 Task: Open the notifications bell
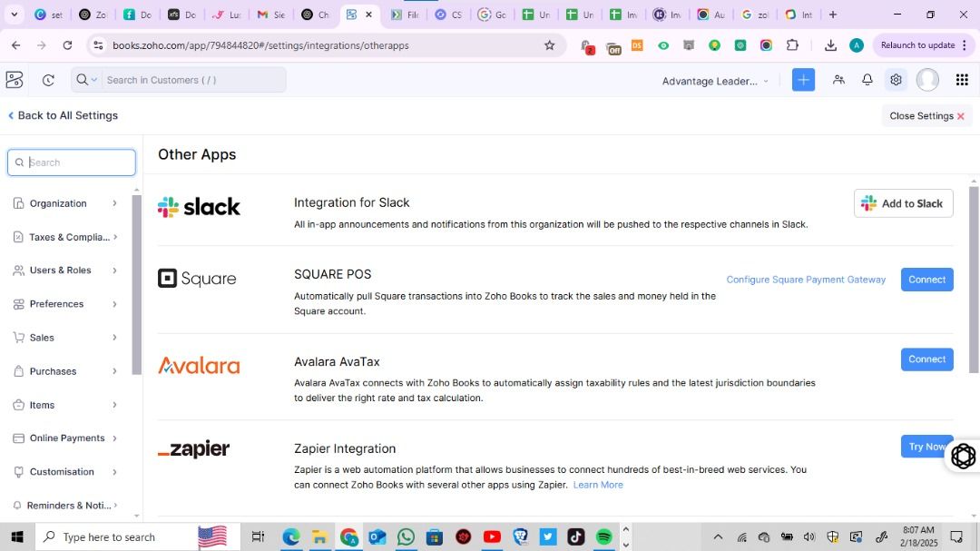pos(867,80)
